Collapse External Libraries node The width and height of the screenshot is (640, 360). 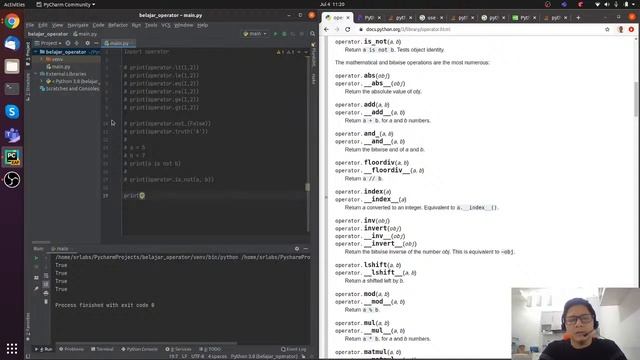click(x=36, y=74)
